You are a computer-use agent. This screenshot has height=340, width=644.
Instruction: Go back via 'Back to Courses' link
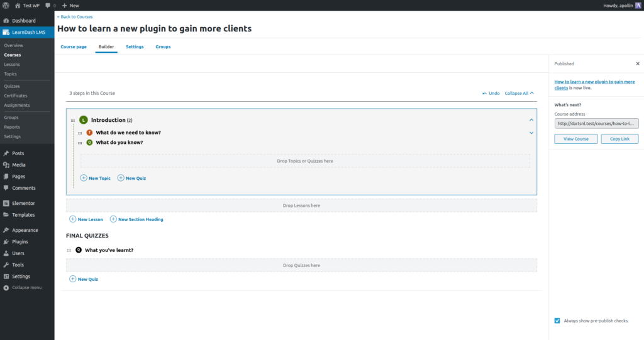pos(75,17)
